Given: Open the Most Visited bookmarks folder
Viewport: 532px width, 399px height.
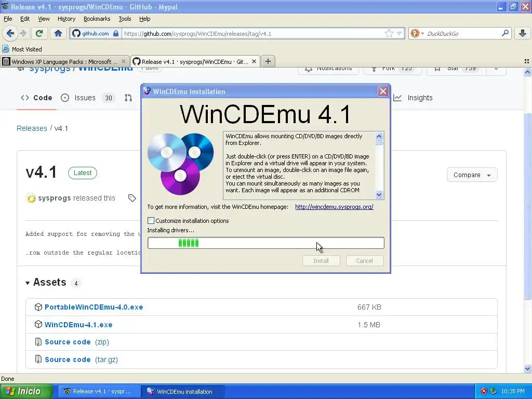Looking at the screenshot, I should 22,49.
